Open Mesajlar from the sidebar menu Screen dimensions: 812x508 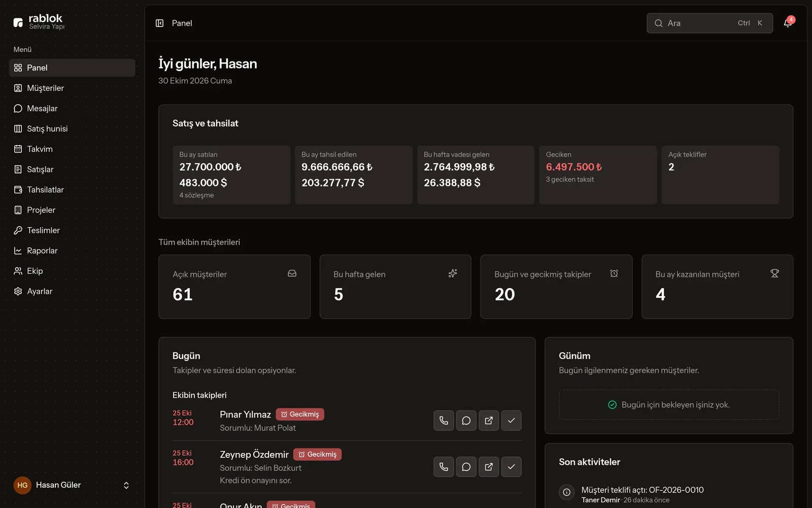[x=72, y=108]
